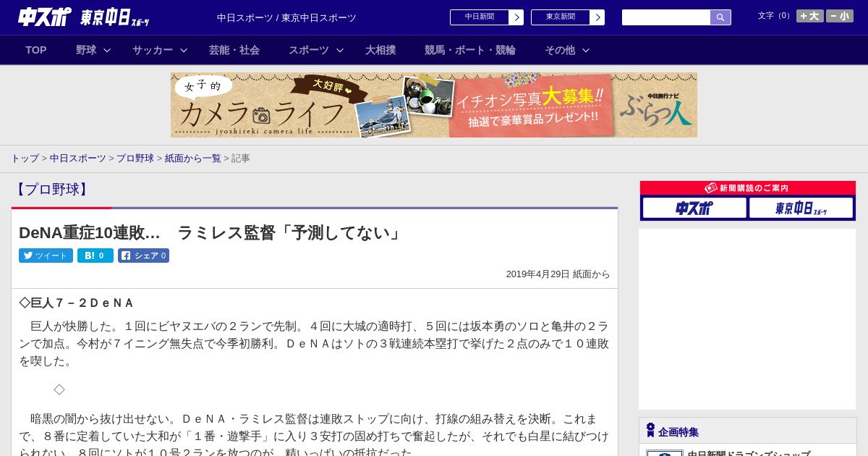
Task: Click the カメラライフ banner ad
Action: coord(434,105)
